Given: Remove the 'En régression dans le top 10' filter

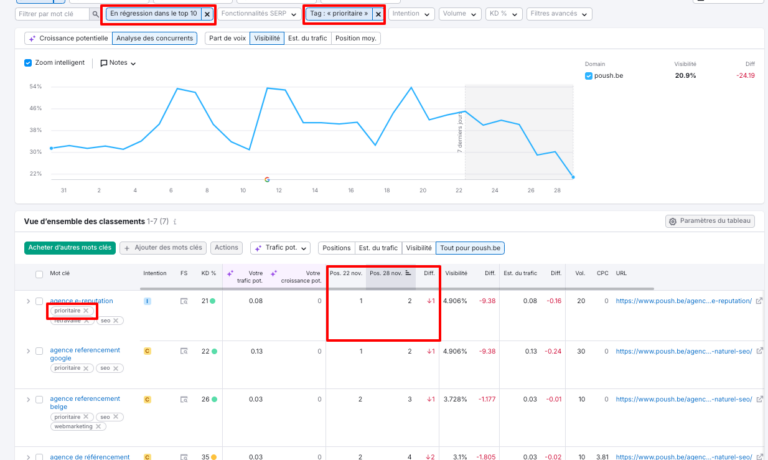Looking at the screenshot, I should (207, 14).
